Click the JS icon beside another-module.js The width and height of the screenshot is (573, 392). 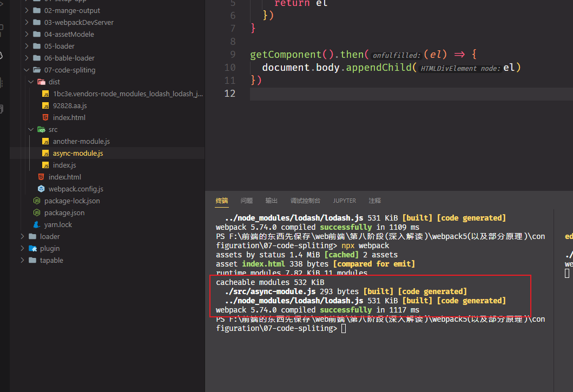pos(45,141)
